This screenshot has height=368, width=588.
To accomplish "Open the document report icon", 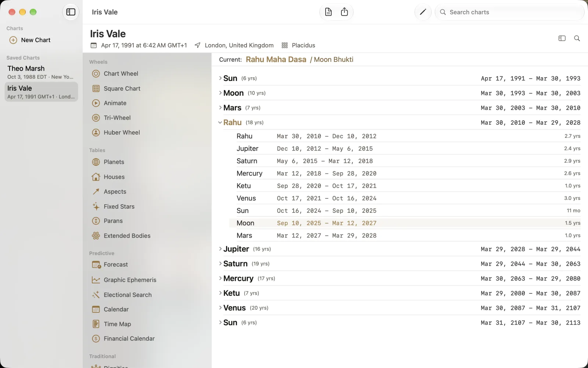I will click(328, 12).
